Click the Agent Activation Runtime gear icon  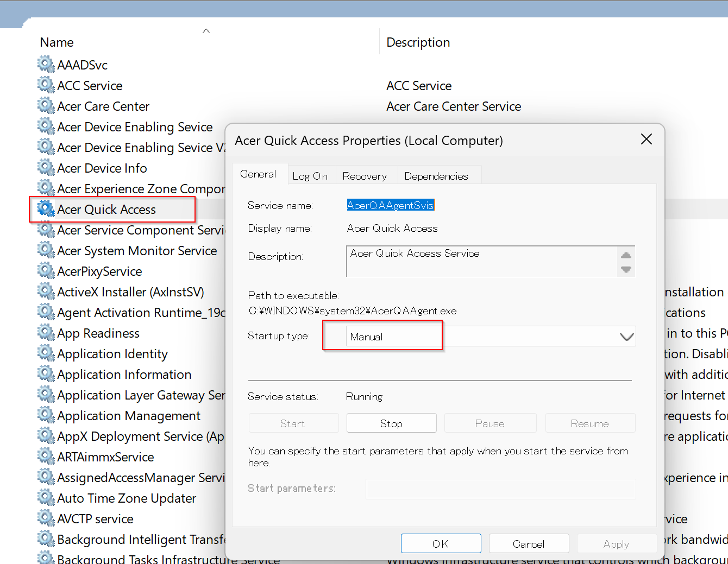(46, 312)
